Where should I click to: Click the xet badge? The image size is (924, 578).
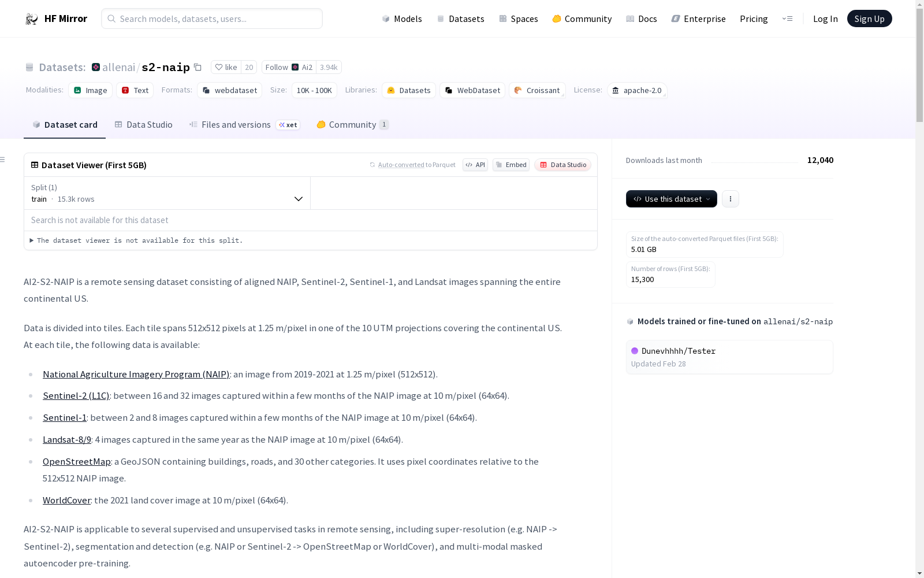click(288, 125)
